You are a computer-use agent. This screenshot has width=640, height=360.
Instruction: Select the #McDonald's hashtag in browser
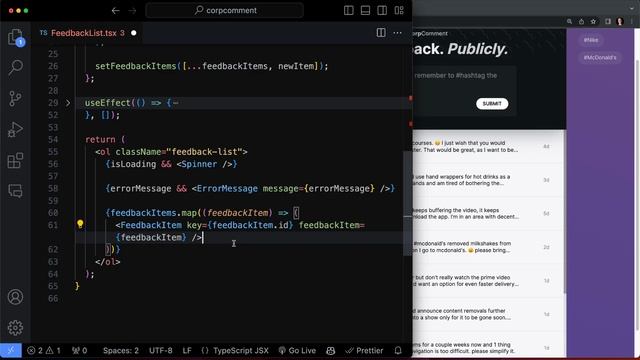pos(600,58)
